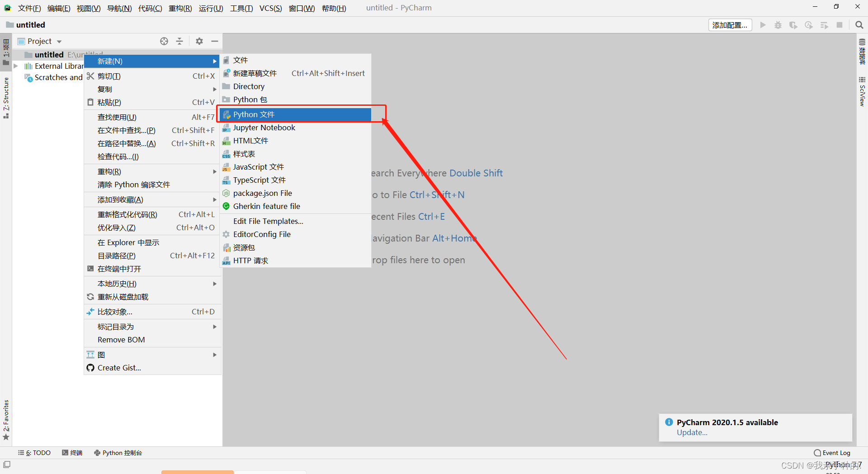Viewport: 868px width, 474px height.
Task: Open 重构(R) submenu in context menu
Action: pyautogui.click(x=152, y=171)
